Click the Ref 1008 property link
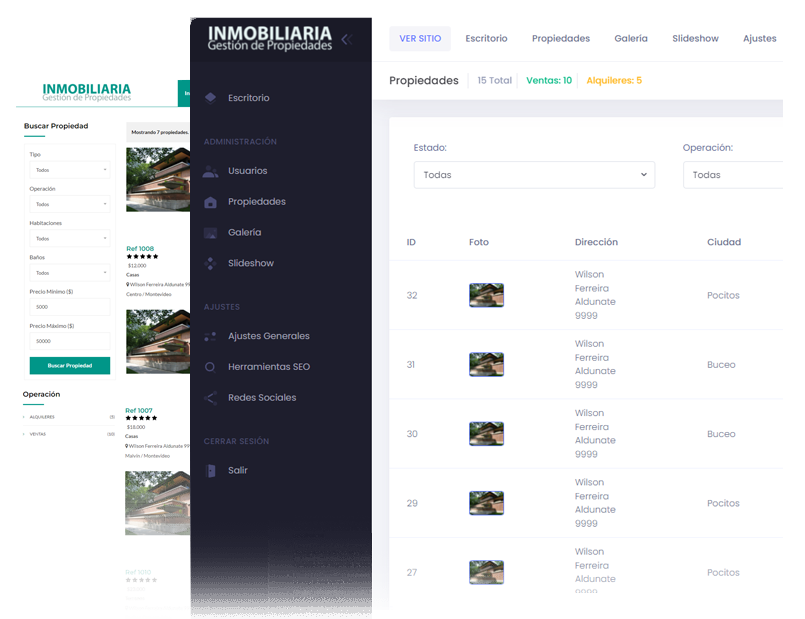Viewport: 805px width, 619px height. click(x=140, y=248)
